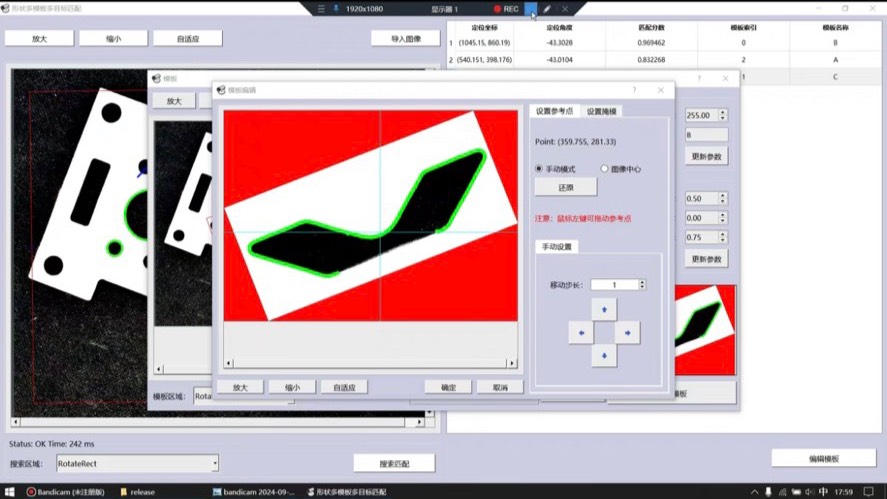Click 编辑模板 in the main window
Image resolution: width=887 pixels, height=499 pixels.
tap(824, 459)
